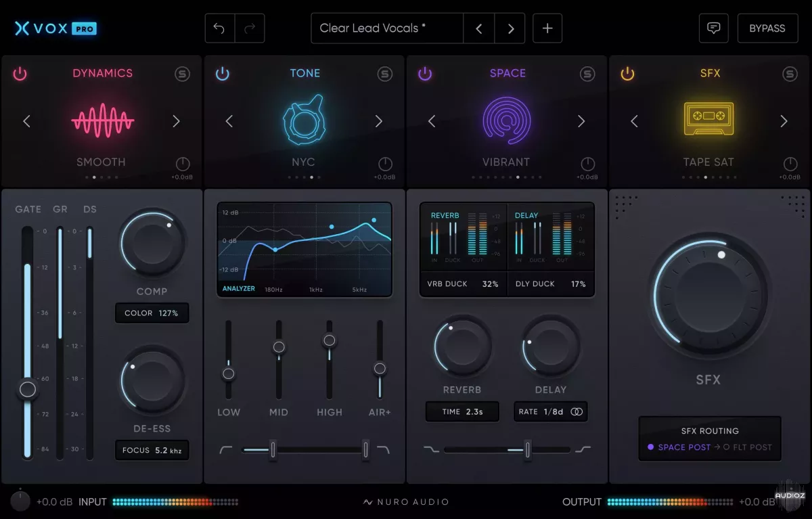Screen dimensions: 812x519
Task: Click the Space low-pass filter icon
Action: click(x=430, y=449)
